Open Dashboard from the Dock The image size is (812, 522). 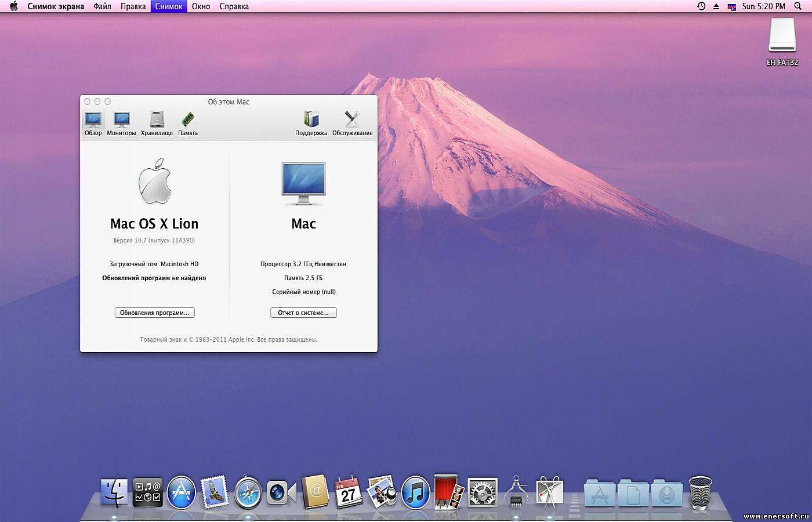[147, 493]
